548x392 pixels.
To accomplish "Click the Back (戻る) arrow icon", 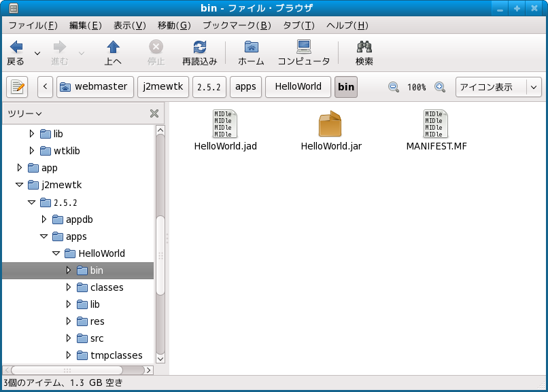I will point(16,46).
